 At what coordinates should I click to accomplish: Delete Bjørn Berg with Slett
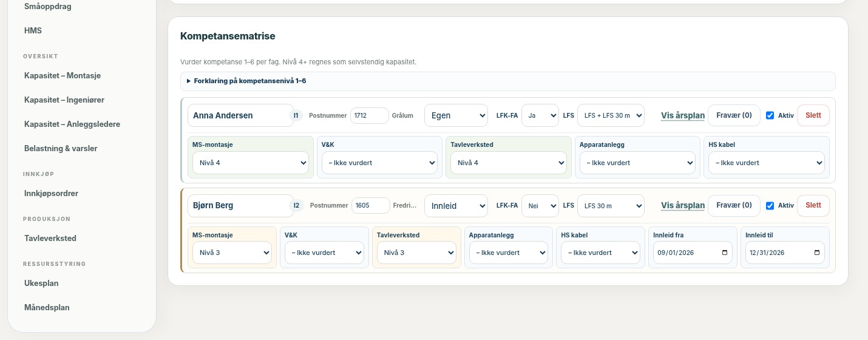[813, 205]
